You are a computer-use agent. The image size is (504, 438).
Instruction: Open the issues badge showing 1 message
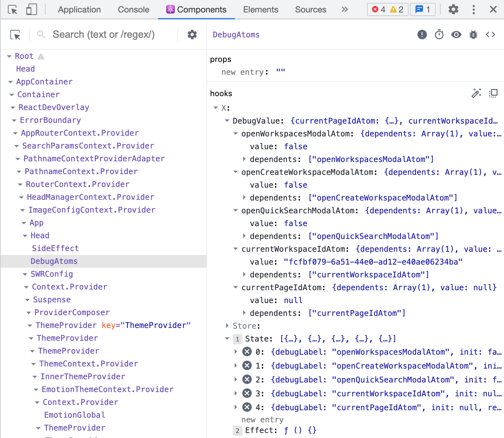point(423,10)
